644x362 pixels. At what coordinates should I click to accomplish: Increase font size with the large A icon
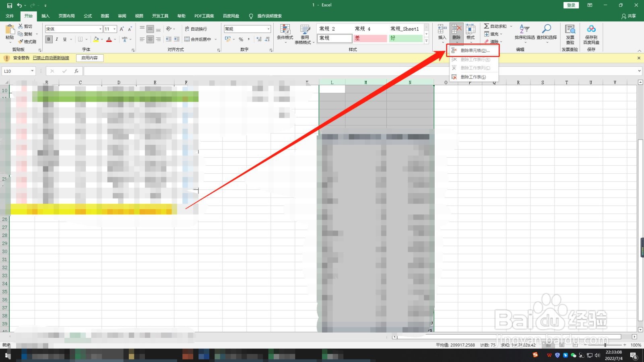(x=122, y=29)
